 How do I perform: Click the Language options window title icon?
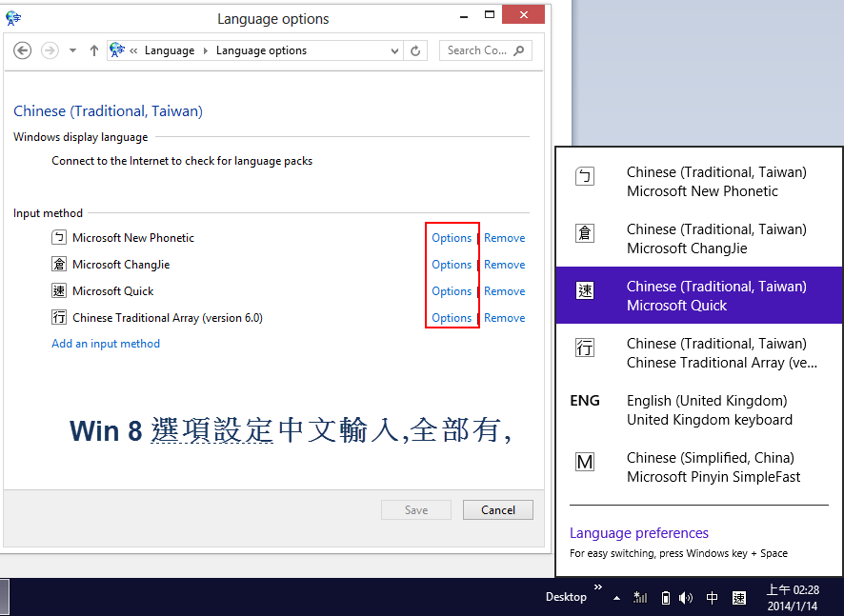coord(13,18)
